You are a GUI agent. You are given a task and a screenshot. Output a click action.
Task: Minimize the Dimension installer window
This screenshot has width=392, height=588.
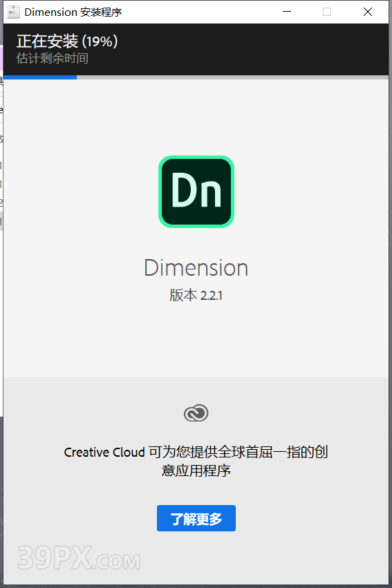tap(287, 12)
